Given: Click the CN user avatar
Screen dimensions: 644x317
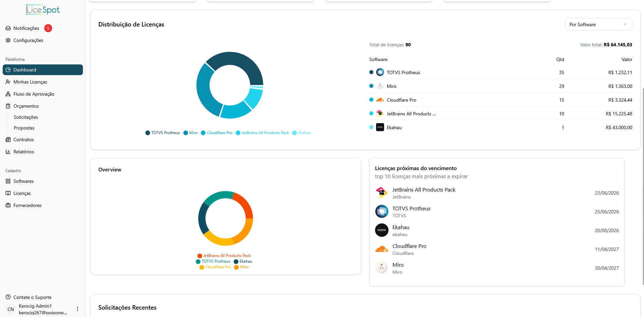Looking at the screenshot, I should 11,309.
